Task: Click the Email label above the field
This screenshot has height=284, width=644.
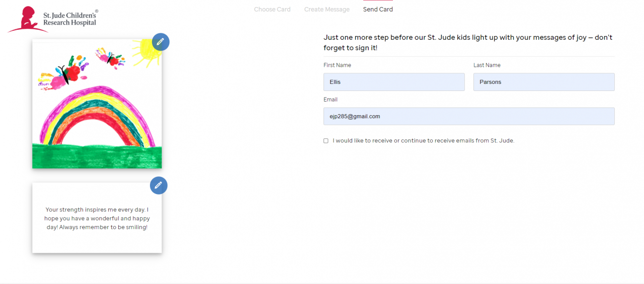Action: click(x=331, y=100)
